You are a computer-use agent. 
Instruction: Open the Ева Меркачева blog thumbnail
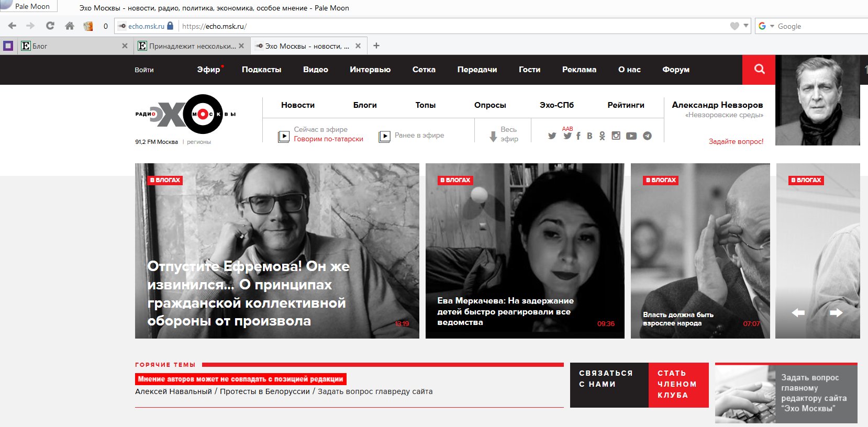click(x=525, y=250)
